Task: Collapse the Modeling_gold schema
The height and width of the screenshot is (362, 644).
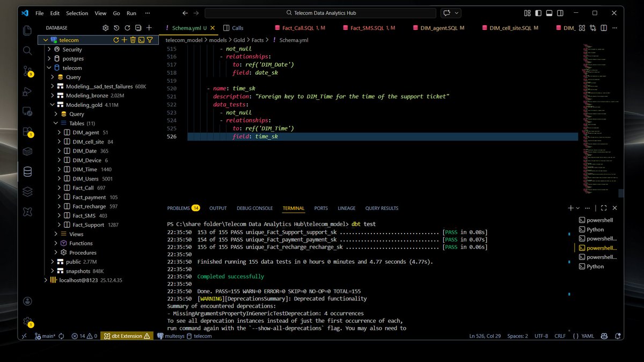Action: (x=53, y=105)
